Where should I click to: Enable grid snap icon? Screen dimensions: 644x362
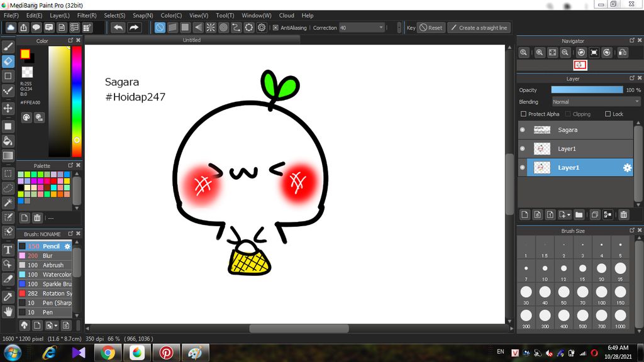point(186,28)
